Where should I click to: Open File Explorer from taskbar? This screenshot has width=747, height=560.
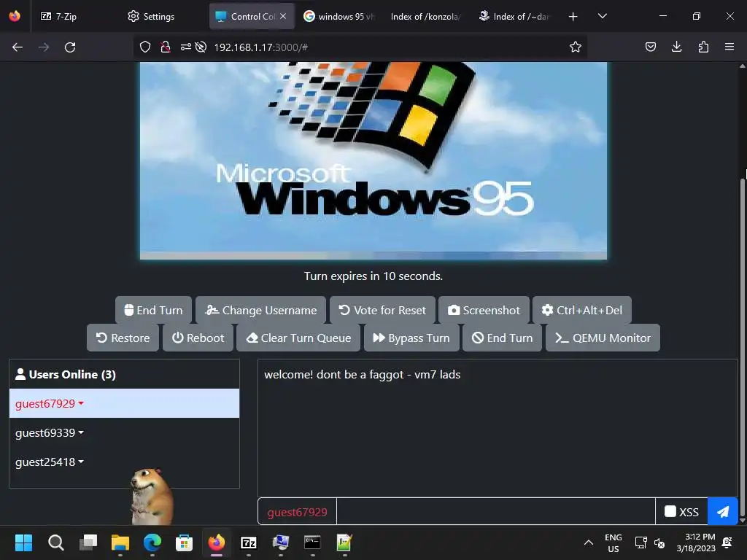[120, 542]
